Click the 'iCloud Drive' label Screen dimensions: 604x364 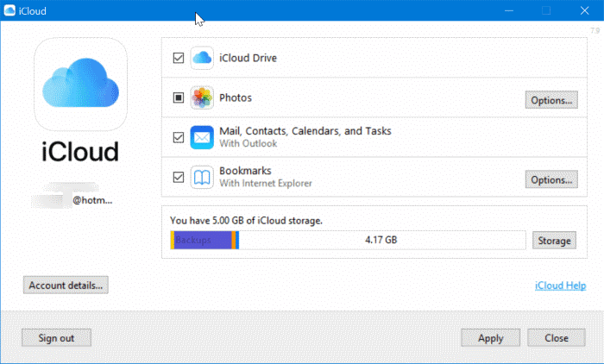click(x=249, y=58)
